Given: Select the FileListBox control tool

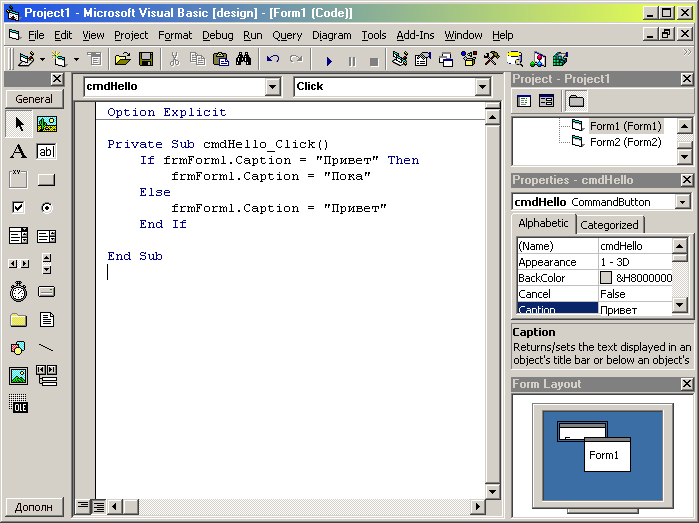Looking at the screenshot, I should (47, 320).
